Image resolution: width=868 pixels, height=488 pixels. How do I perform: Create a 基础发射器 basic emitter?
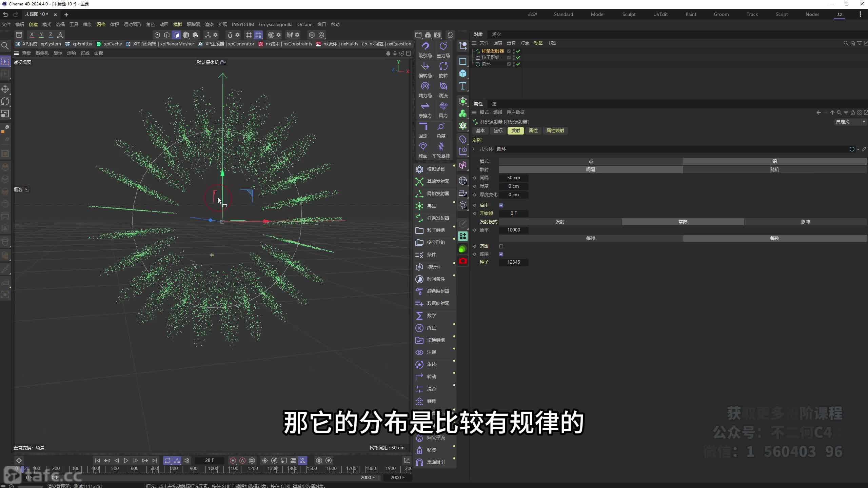point(433,181)
